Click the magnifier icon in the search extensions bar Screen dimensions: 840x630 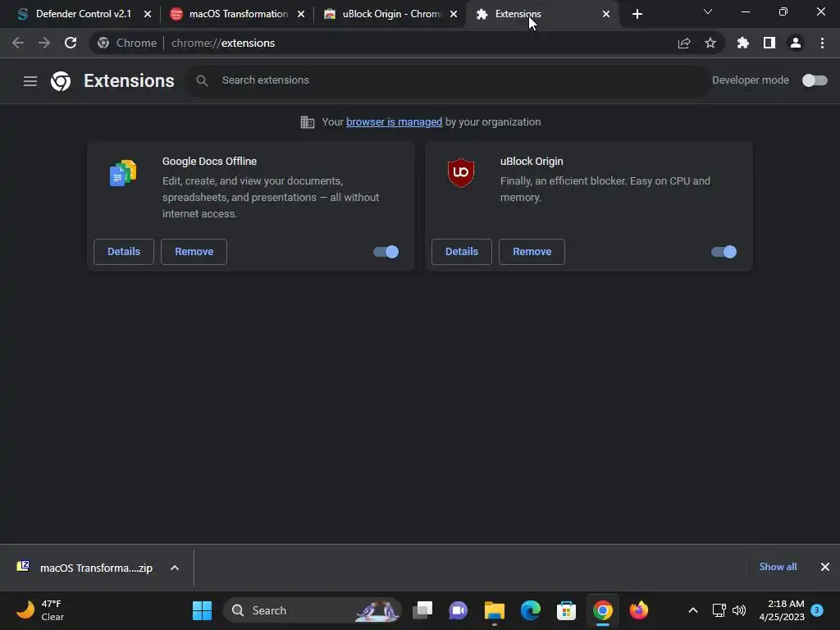[x=202, y=80]
